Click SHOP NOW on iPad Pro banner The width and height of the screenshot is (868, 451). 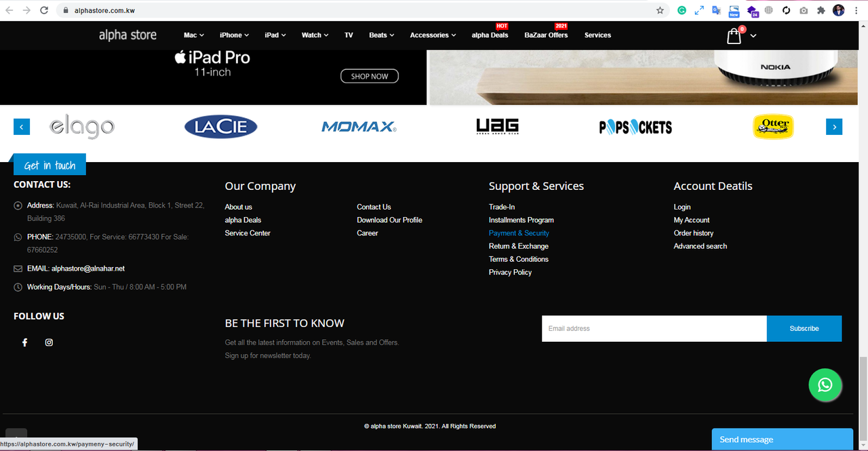[x=370, y=77]
